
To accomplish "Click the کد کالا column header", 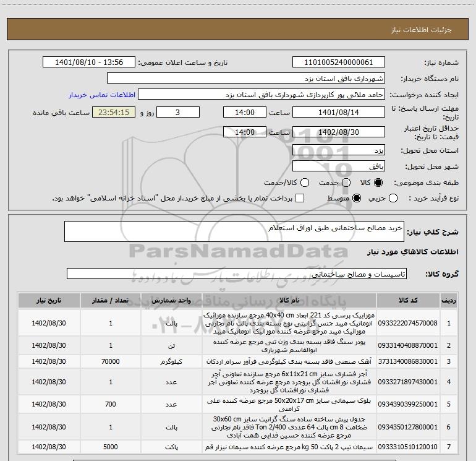I will click(408, 300).
